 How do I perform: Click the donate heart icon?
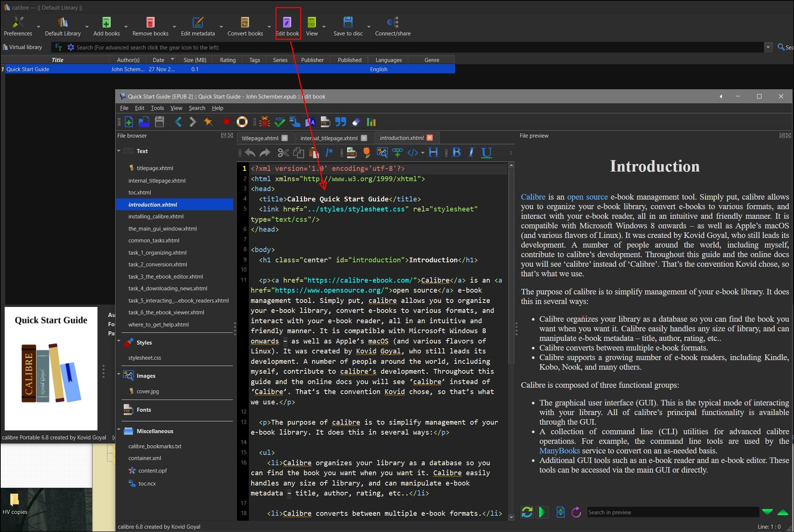(226, 122)
